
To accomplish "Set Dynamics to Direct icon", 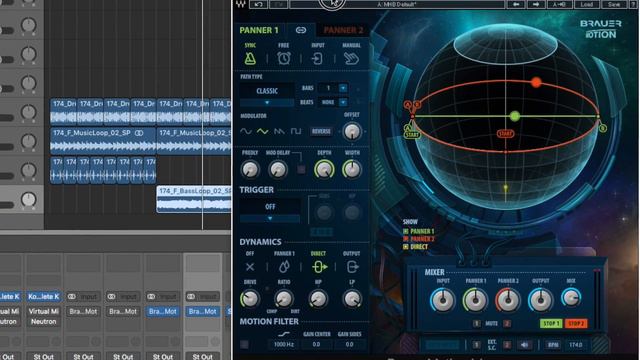I will point(320,267).
